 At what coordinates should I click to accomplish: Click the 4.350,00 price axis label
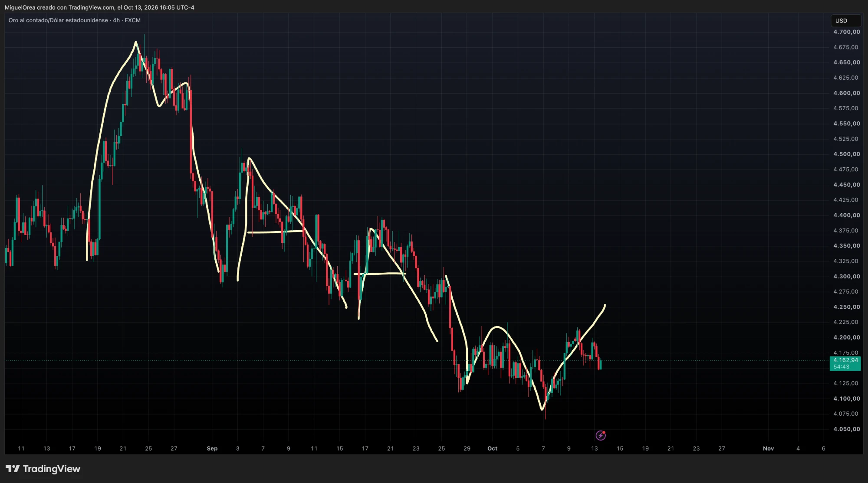[846, 246]
